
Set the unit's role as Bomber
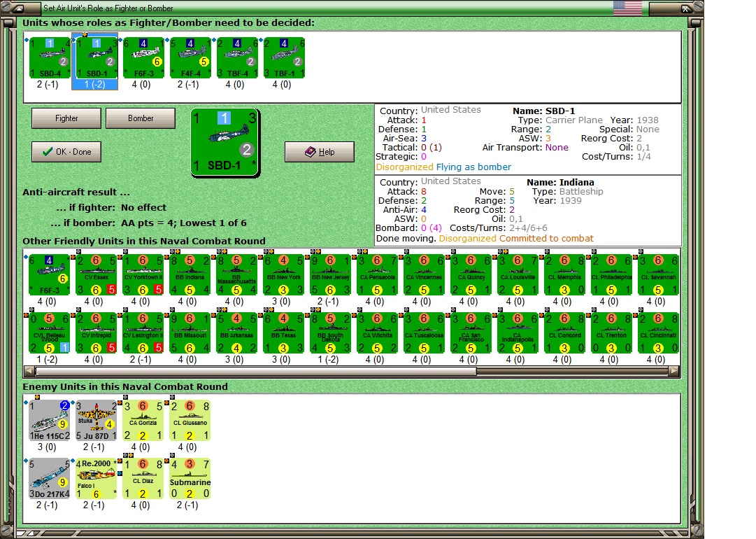coord(141,118)
